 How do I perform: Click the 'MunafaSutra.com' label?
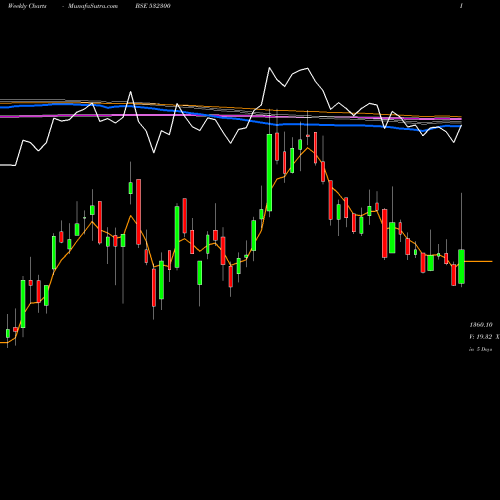(x=93, y=6)
